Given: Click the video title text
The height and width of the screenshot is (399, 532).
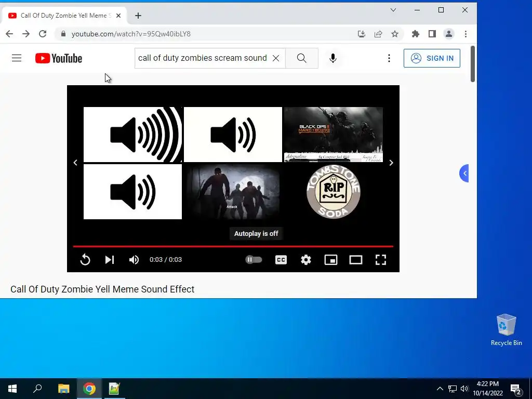Looking at the screenshot, I should 102,289.
